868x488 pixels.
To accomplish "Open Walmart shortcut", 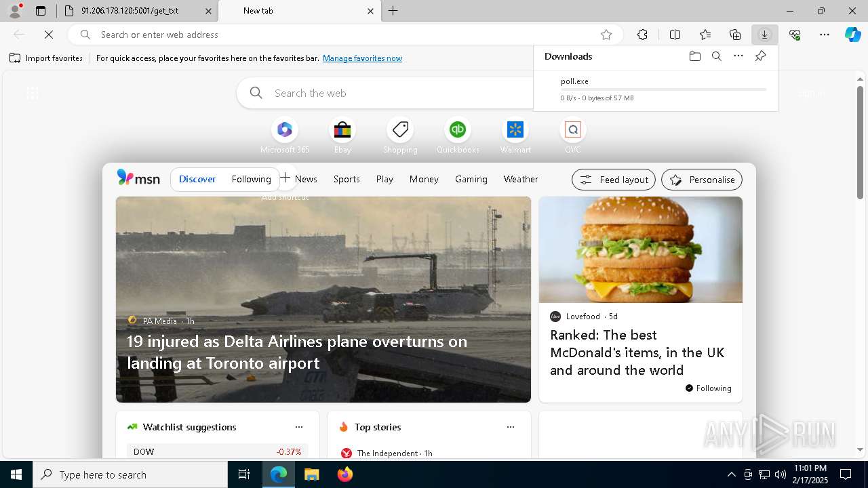I will (515, 136).
